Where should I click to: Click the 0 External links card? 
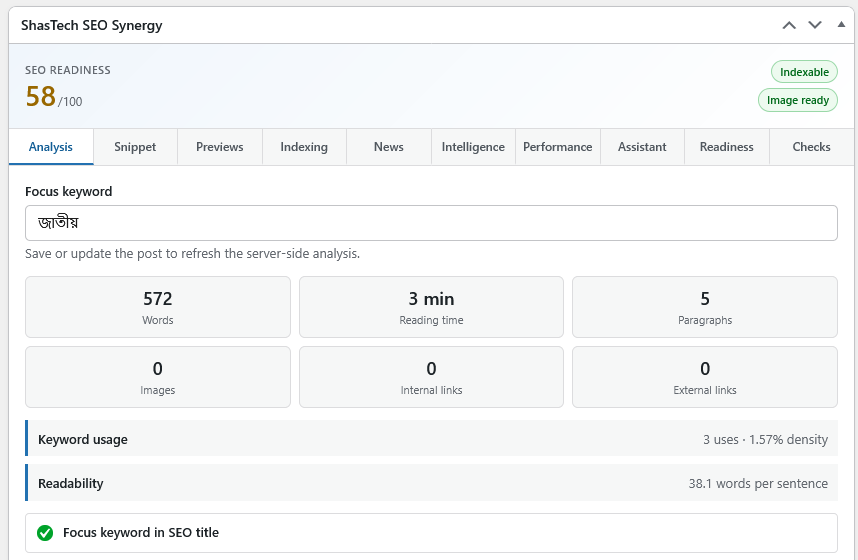click(x=705, y=377)
